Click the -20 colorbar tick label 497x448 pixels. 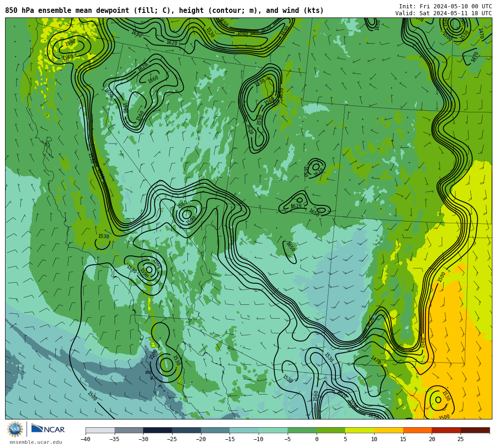pos(201,439)
